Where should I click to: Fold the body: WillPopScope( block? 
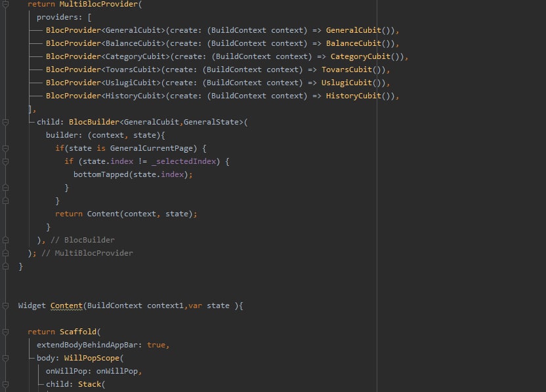[x=5, y=358]
